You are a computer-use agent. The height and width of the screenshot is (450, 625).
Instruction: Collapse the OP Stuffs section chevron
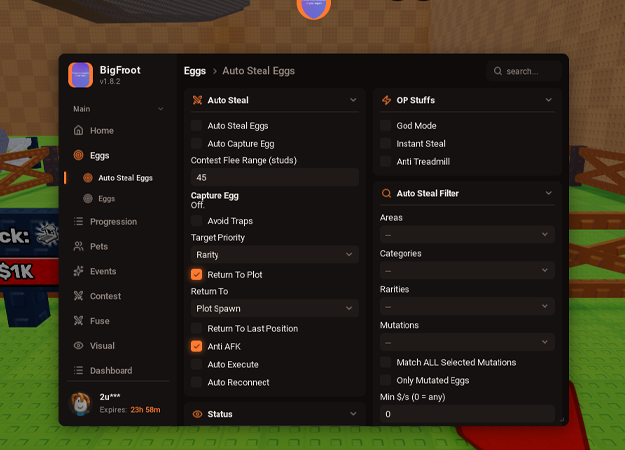click(549, 100)
